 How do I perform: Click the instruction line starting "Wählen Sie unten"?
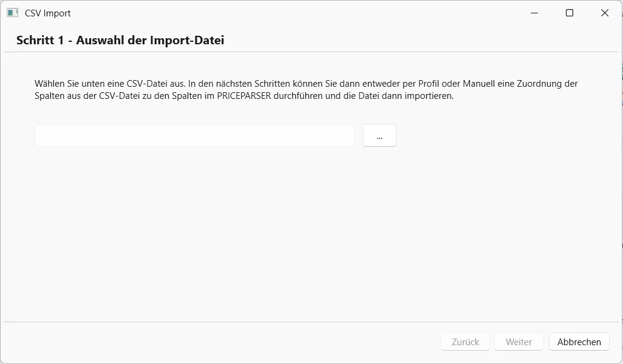coord(306,84)
